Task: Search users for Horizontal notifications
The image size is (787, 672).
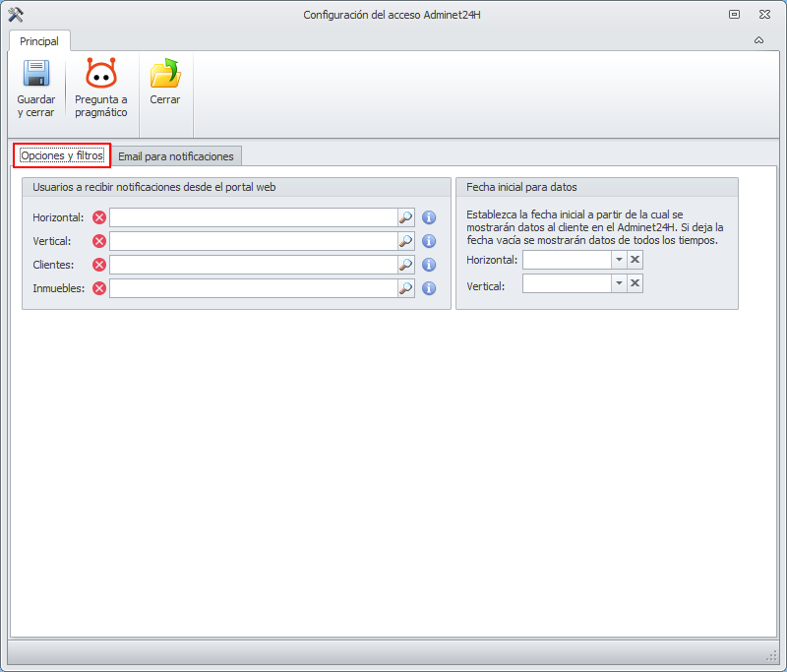Action: (x=405, y=217)
